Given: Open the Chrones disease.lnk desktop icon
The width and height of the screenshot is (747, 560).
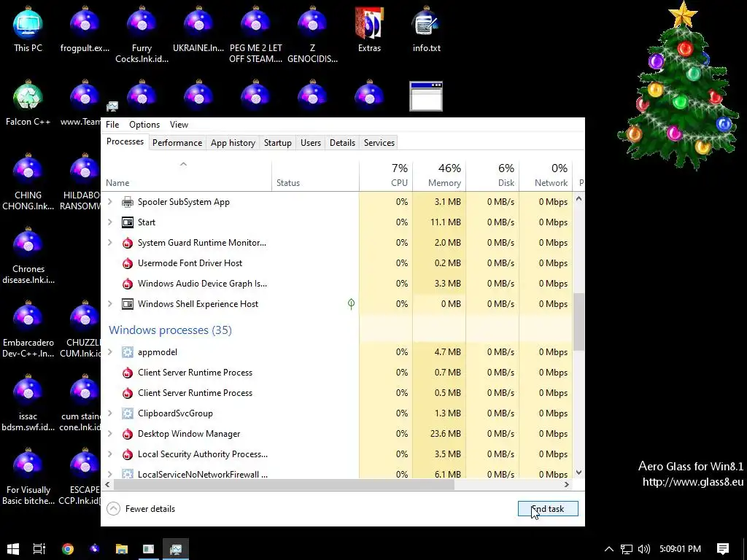Looking at the screenshot, I should tap(28, 255).
